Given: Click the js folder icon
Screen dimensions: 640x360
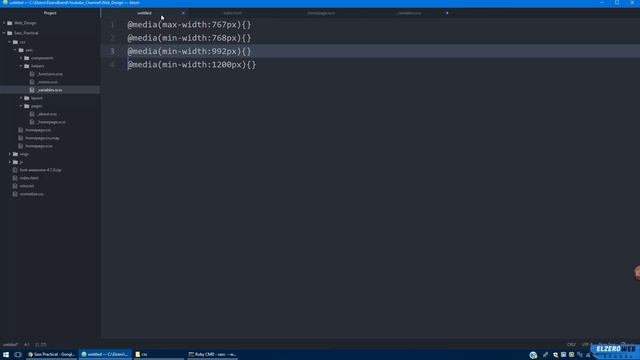Looking at the screenshot, I should [16, 162].
